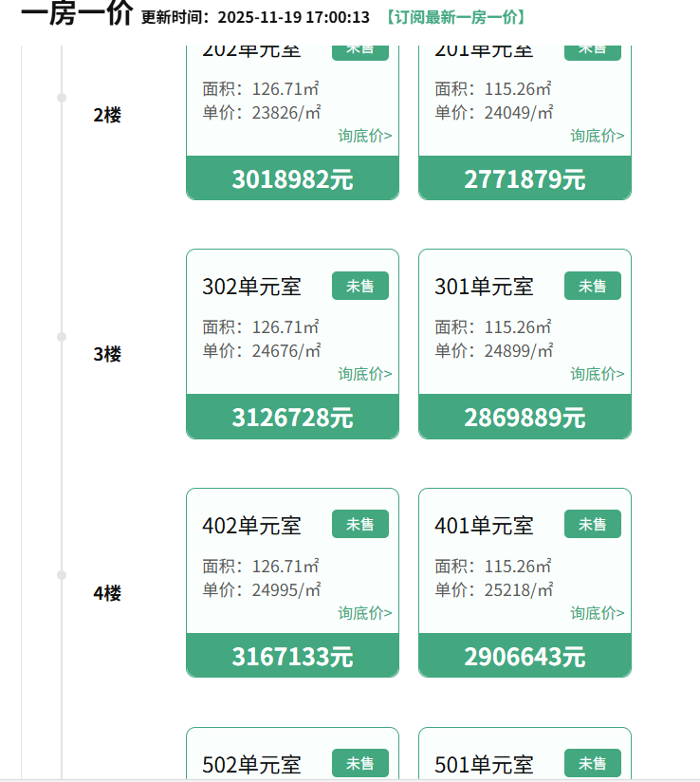This screenshot has height=782, width=700.
Task: Select the 3126728元 price banner
Action: [x=292, y=418]
